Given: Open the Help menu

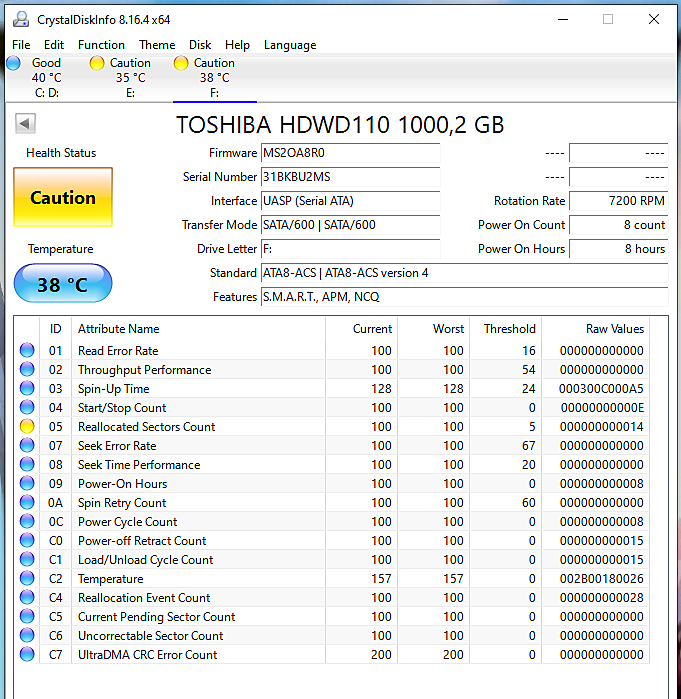Looking at the screenshot, I should [237, 45].
